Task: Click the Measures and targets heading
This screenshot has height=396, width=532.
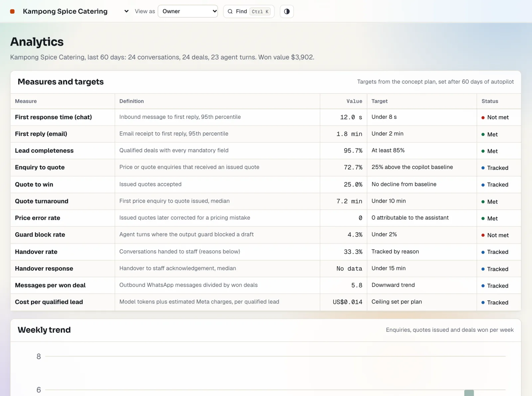Action: pos(61,82)
